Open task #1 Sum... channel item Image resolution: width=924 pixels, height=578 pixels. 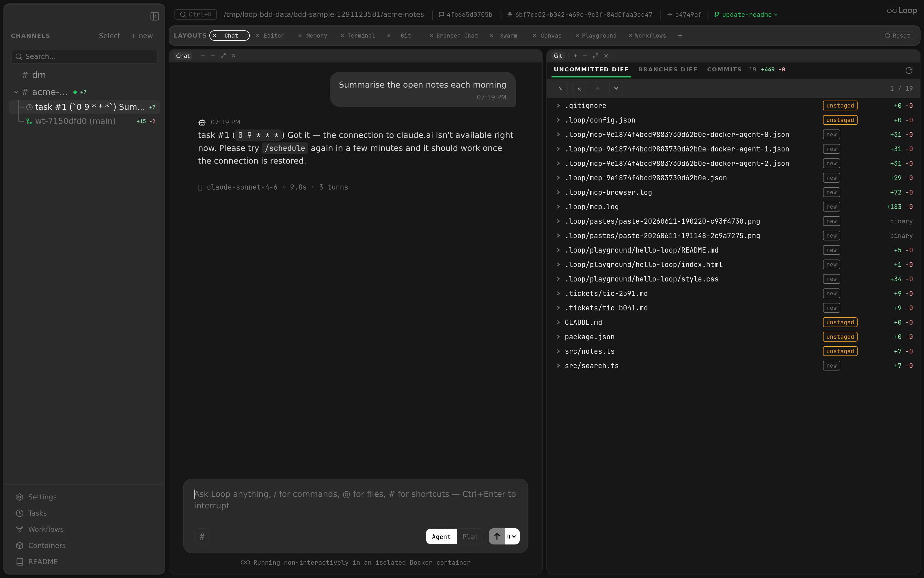pos(84,107)
